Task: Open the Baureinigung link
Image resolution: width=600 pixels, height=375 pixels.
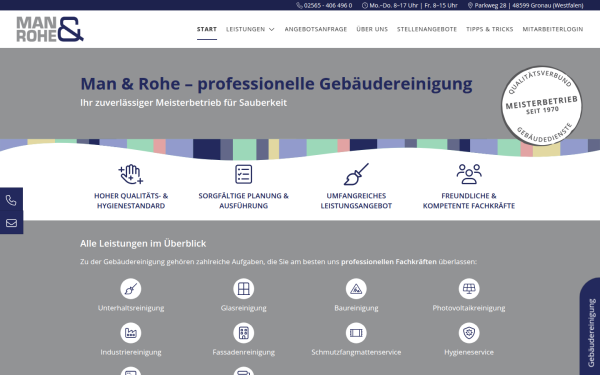Action: (356, 308)
